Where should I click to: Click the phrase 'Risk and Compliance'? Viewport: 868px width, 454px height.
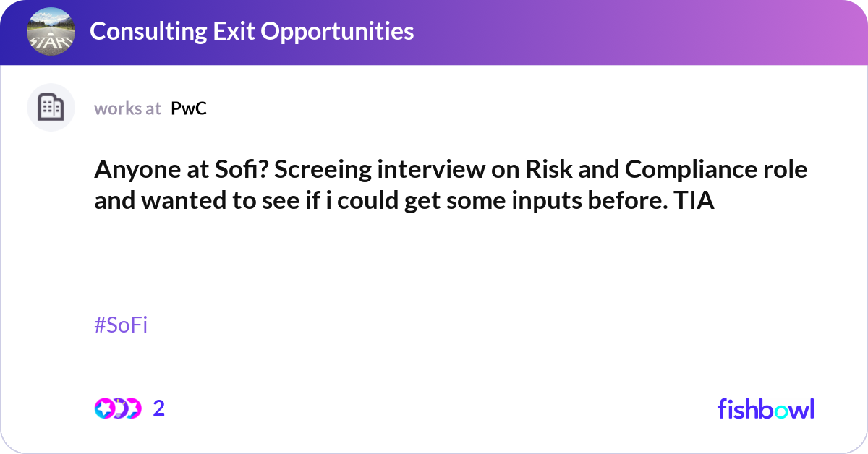pyautogui.click(x=644, y=169)
